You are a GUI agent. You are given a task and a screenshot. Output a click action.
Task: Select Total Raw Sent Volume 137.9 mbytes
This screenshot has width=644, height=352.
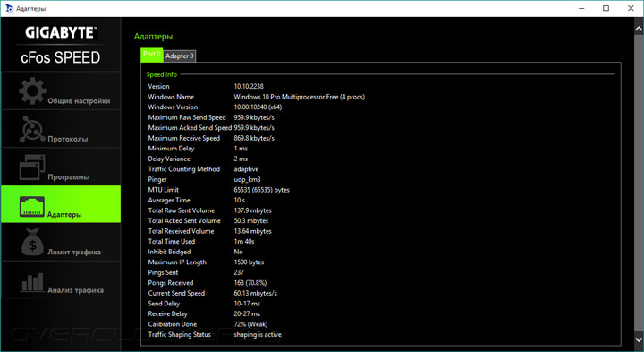coord(252,210)
